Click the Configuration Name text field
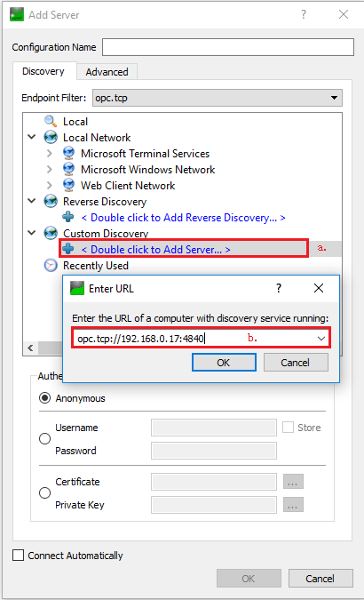Image resolution: width=364 pixels, height=600 pixels. click(228, 47)
